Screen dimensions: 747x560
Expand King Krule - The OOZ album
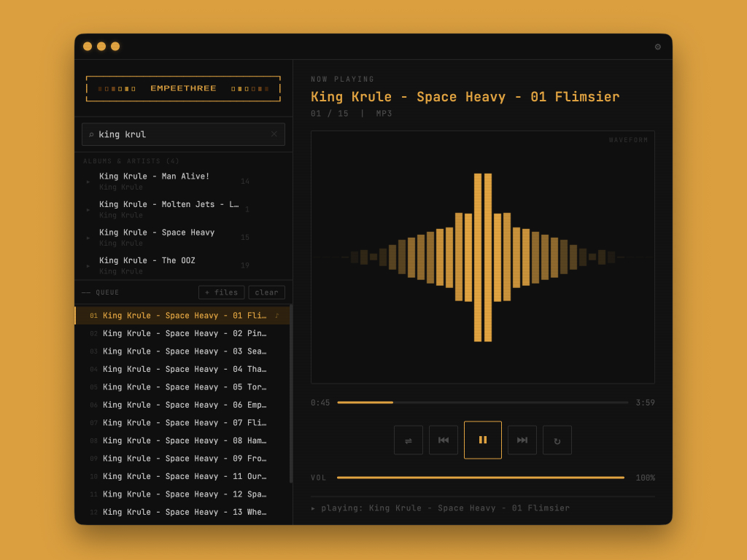click(89, 265)
